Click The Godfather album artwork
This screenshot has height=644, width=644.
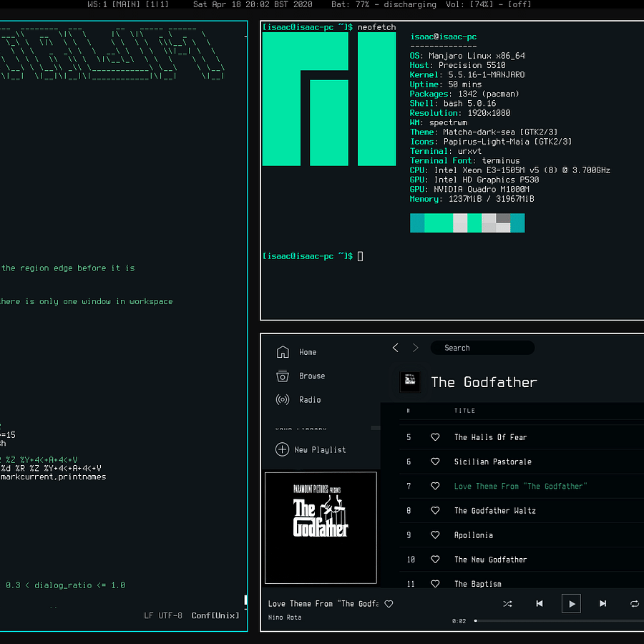321,527
